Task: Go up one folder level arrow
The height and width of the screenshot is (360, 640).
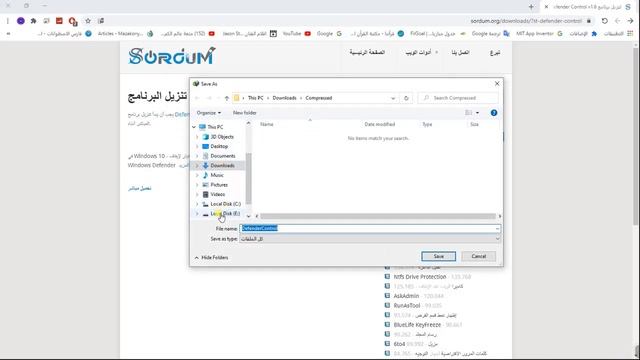Action: tap(227, 98)
